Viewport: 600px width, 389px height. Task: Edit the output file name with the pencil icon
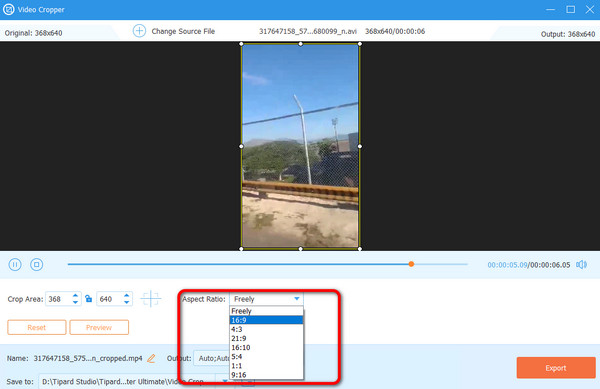[151, 358]
